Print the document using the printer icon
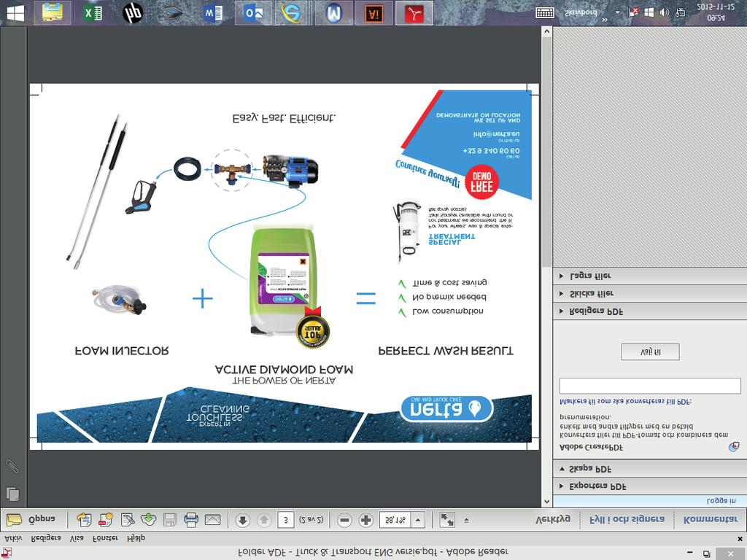This screenshot has width=747, height=560. pyautogui.click(x=191, y=519)
